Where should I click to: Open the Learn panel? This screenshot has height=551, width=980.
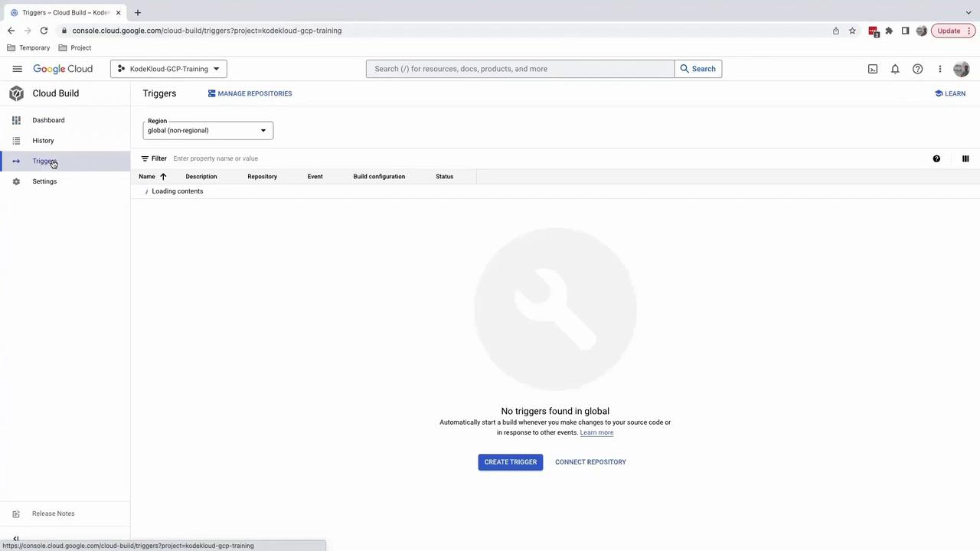pos(950,93)
